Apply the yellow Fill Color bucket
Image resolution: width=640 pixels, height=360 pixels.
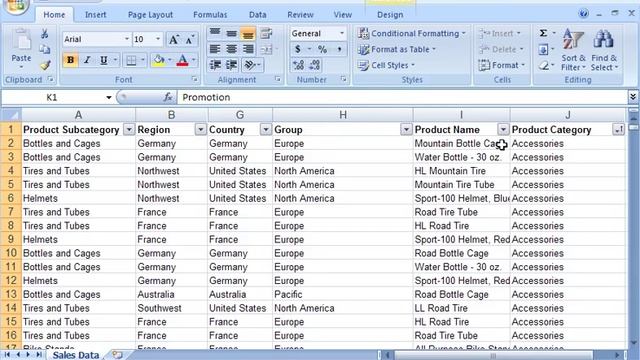(159, 60)
